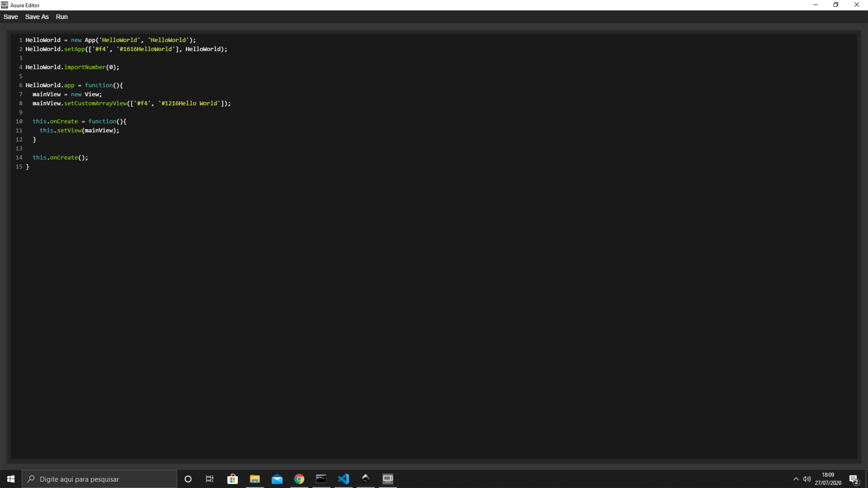Switch to Visual Studio Code

(x=343, y=479)
